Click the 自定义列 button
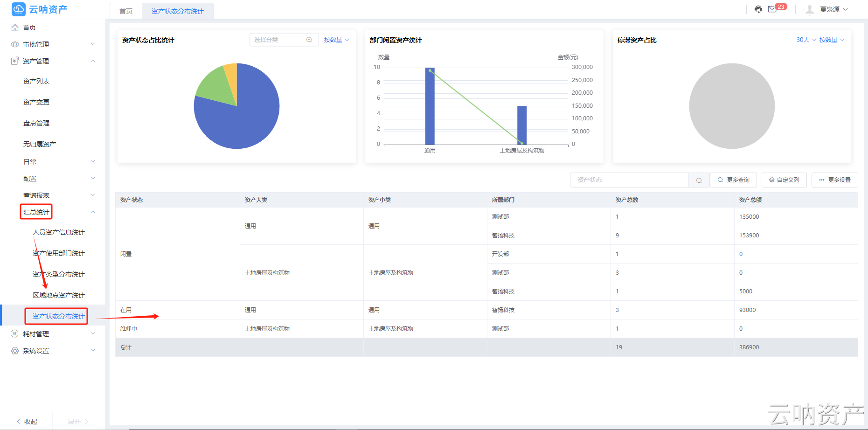868x430 pixels. click(x=784, y=180)
